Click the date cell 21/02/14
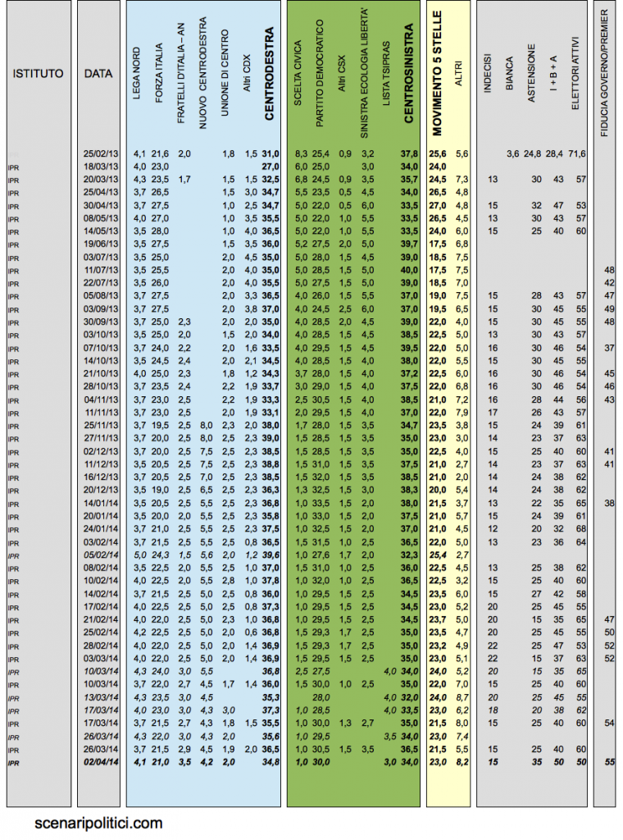The image size is (623, 840). [x=101, y=620]
